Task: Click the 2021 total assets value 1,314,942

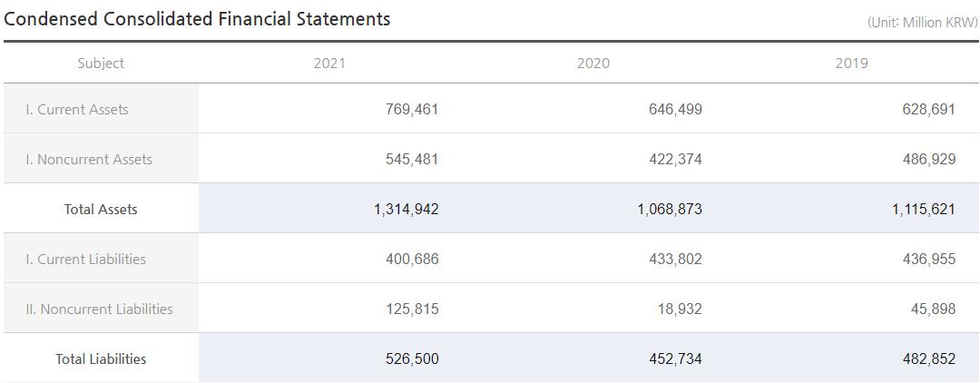Action: pos(406,209)
